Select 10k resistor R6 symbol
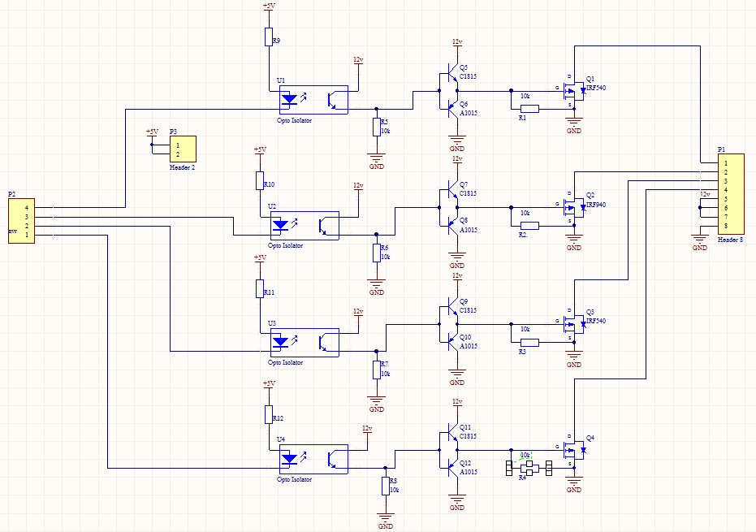This screenshot has height=532, width=756. click(x=377, y=253)
